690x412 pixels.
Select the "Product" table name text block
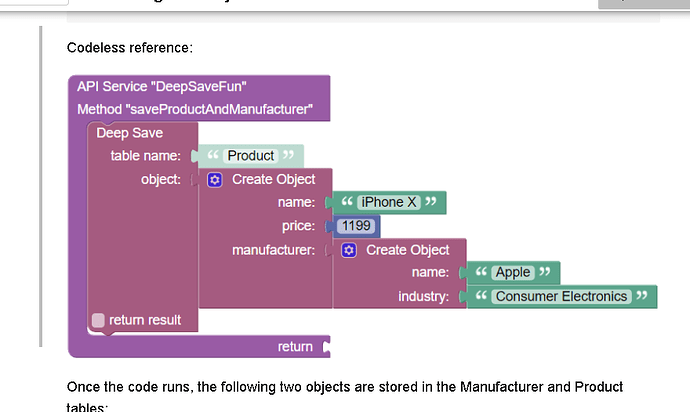pyautogui.click(x=251, y=155)
